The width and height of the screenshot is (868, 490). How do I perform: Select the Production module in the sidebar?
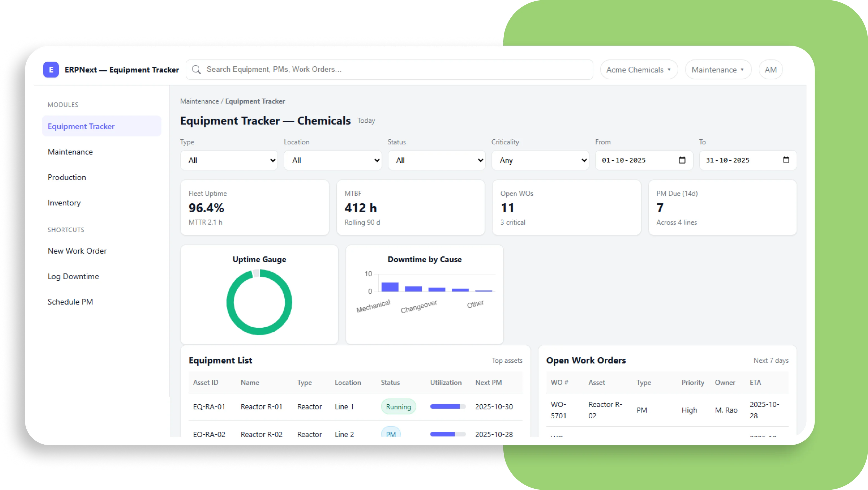(67, 177)
